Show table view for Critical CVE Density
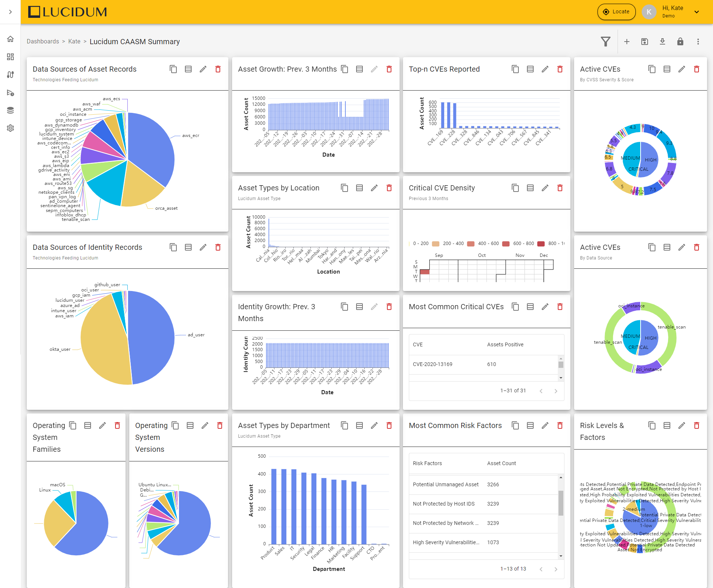The width and height of the screenshot is (713, 588). [530, 188]
